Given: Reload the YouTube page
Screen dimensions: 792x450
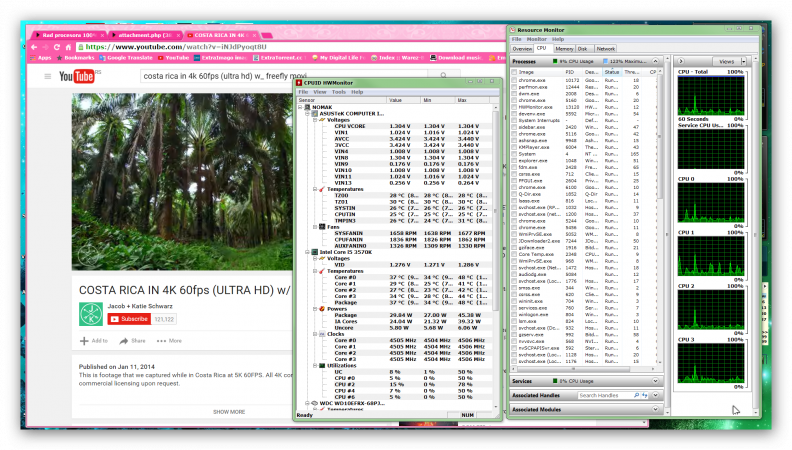Looking at the screenshot, I should pyautogui.click(x=57, y=47).
